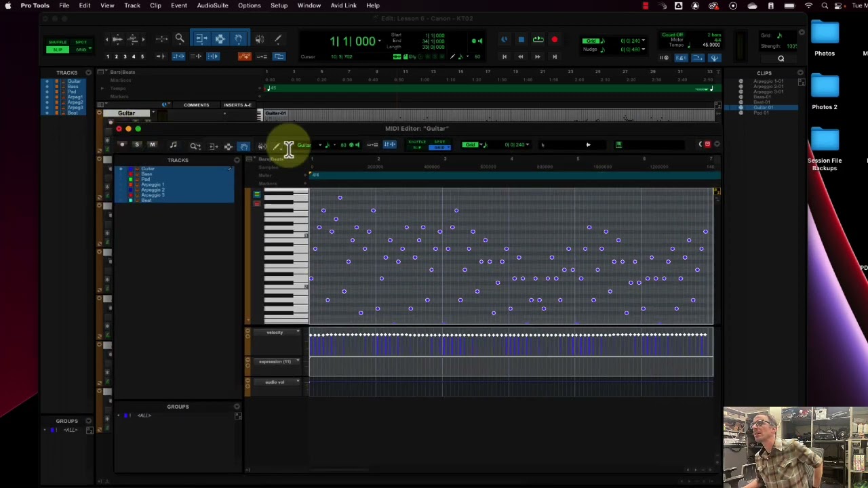Click the green piano keys icon in MIDI Editor

(x=618, y=144)
